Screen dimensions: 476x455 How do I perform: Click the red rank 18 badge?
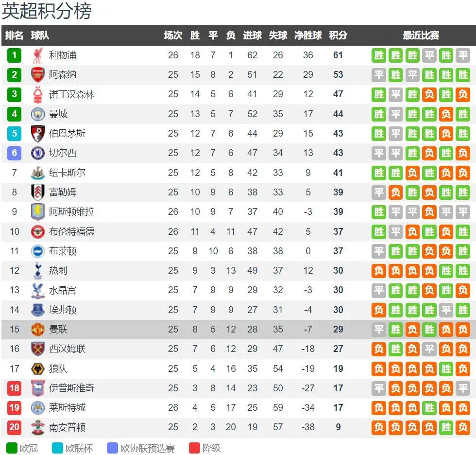coord(14,388)
